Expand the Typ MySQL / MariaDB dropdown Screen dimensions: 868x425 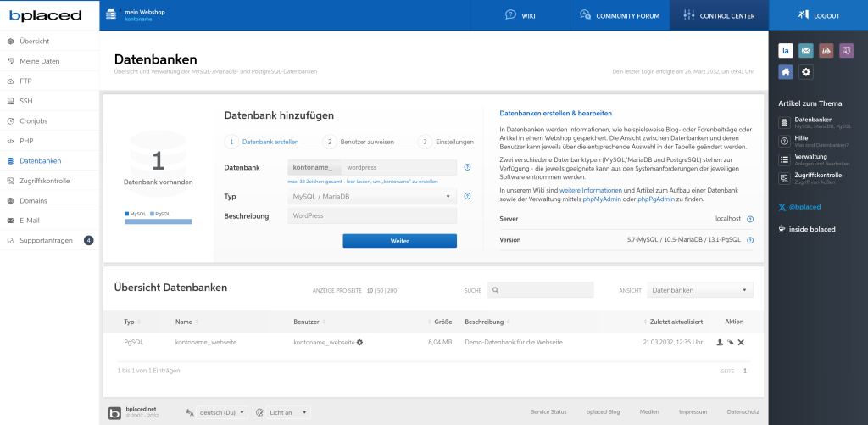tap(373, 197)
